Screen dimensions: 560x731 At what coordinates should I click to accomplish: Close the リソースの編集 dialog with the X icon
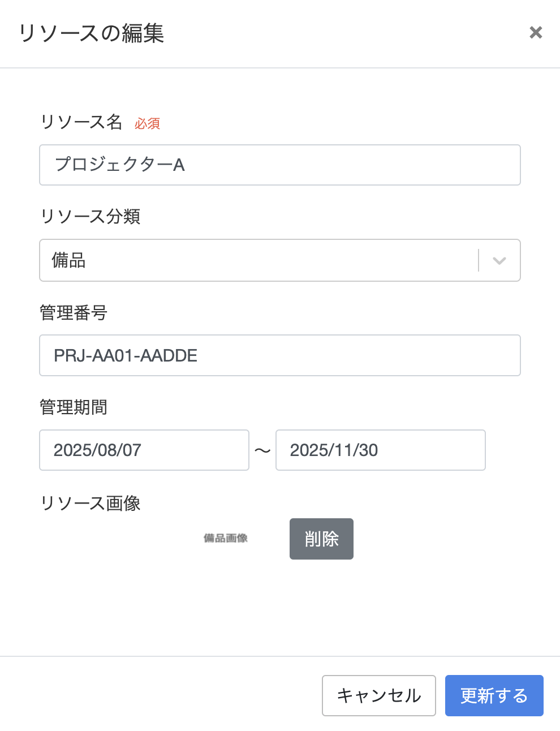coord(536,33)
